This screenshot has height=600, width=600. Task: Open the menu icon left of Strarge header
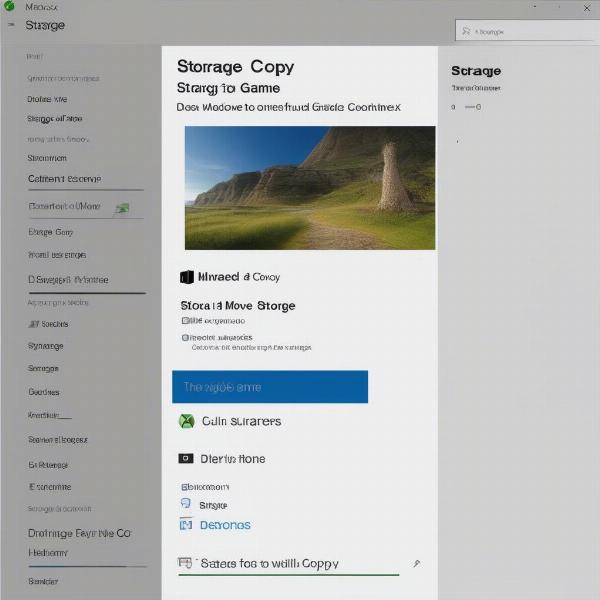(11, 25)
